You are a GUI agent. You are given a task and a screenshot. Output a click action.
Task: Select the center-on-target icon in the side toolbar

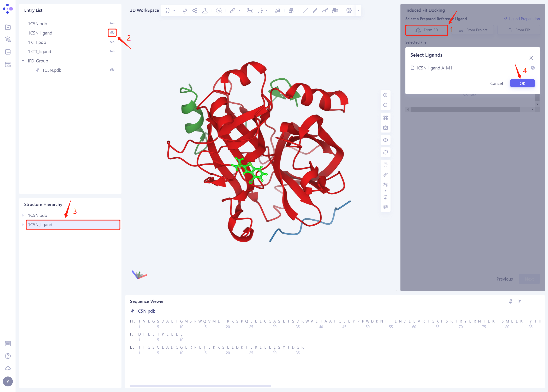pyautogui.click(x=385, y=140)
